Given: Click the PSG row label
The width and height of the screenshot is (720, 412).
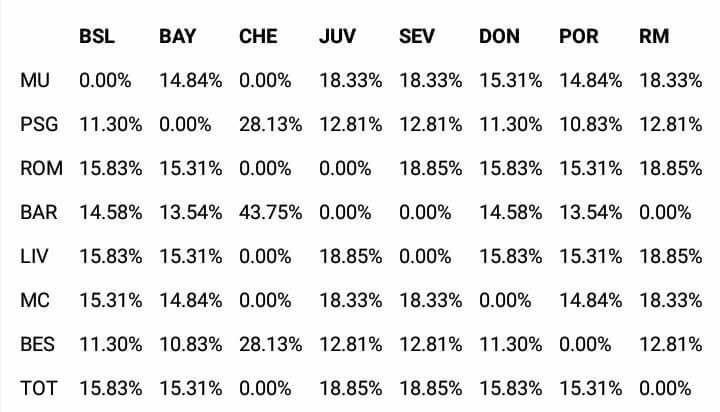Looking at the screenshot, I should [39, 124].
